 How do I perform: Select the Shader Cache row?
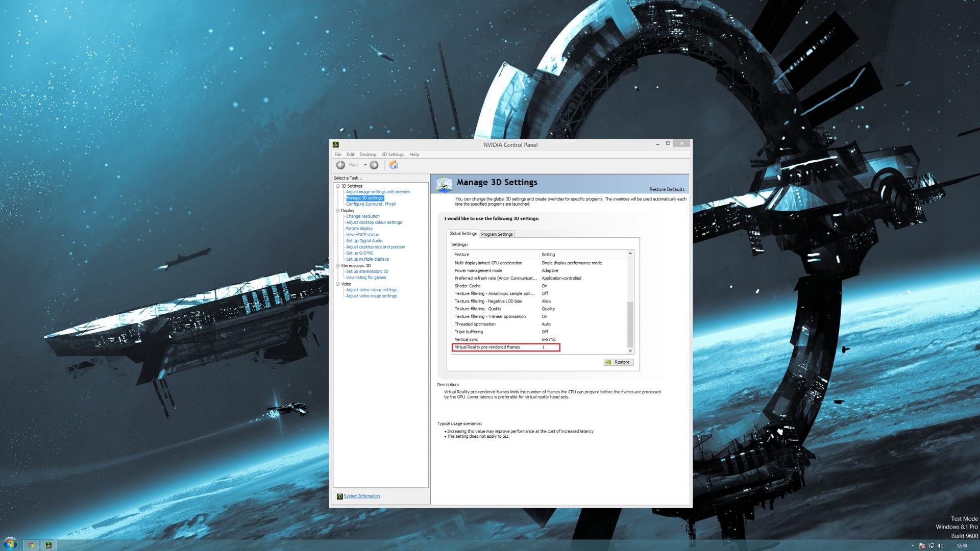[x=540, y=286]
